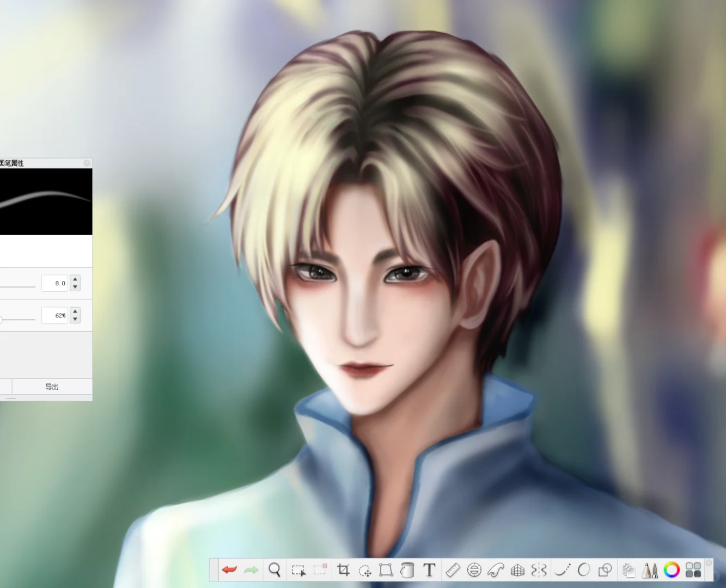Choose the rectangular selection tool
The width and height of the screenshot is (726, 588).
(298, 570)
